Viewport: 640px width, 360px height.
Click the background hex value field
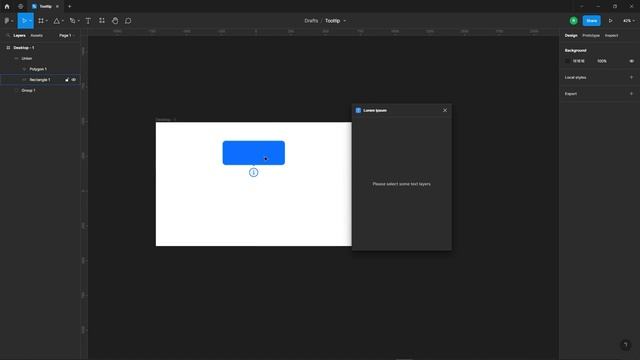[x=579, y=61]
